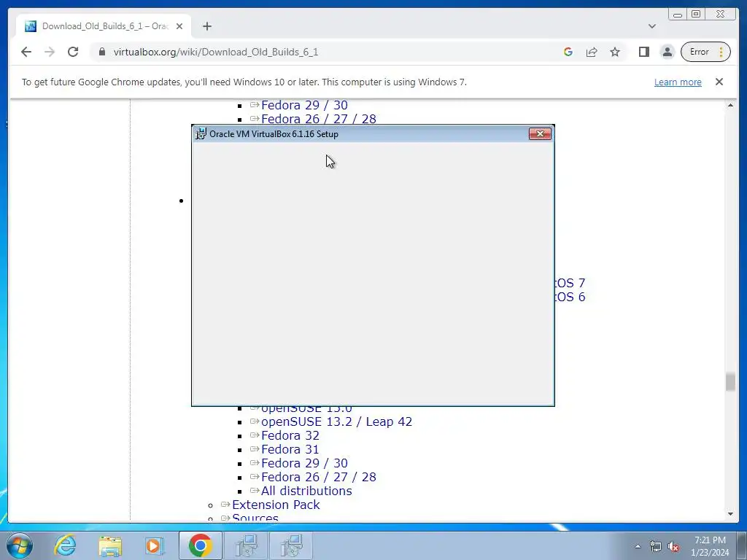Open the Windows Start menu
The width and height of the screenshot is (747, 560).
19,545
